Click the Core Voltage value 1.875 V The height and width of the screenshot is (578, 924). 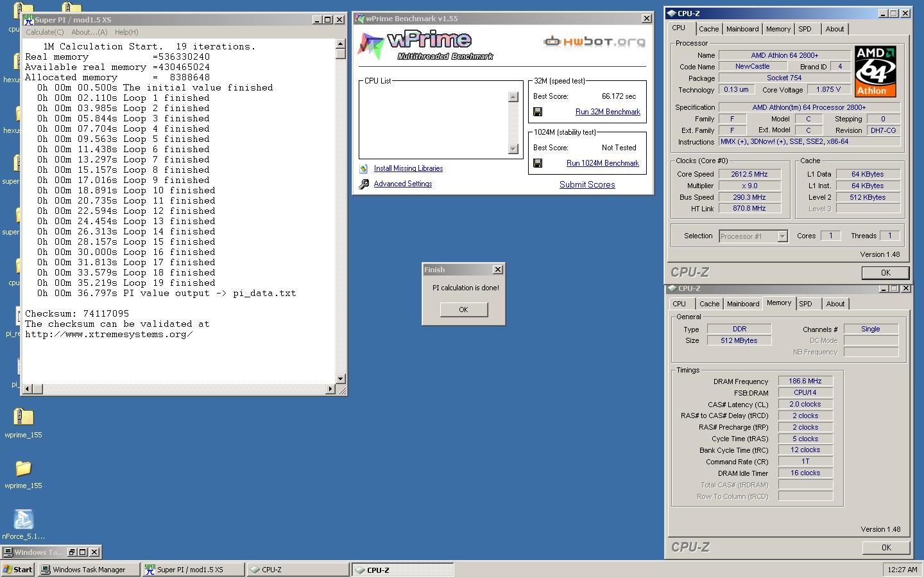click(828, 90)
